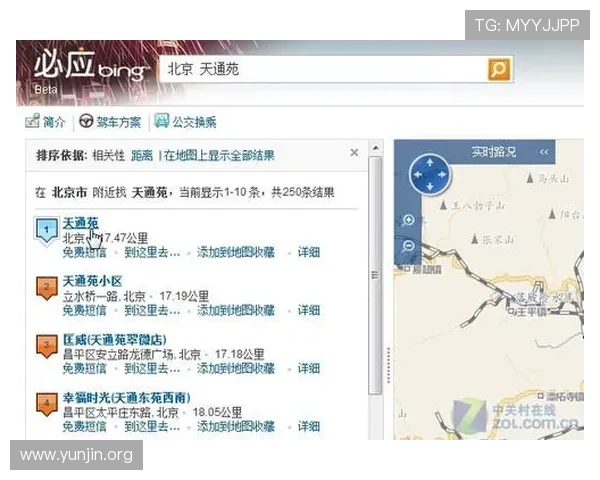Close the results panel with the X
Viewport: 600px width, 480px height.
pyautogui.click(x=354, y=153)
